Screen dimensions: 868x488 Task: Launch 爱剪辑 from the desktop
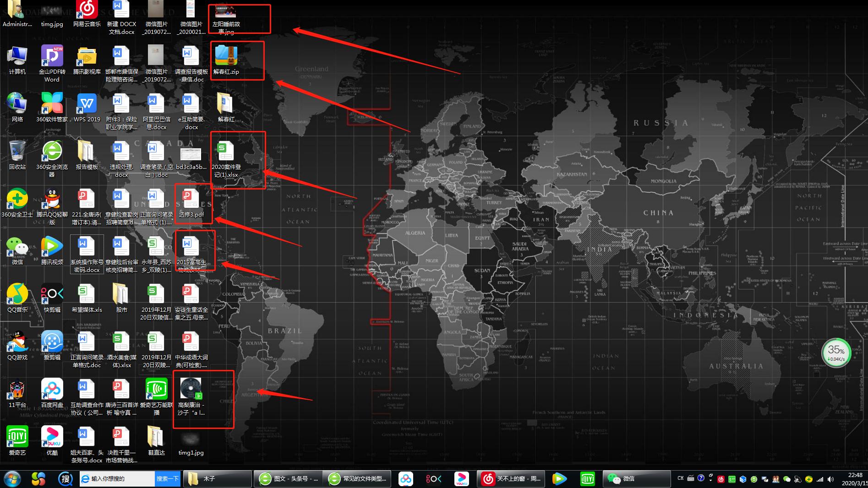(x=52, y=342)
